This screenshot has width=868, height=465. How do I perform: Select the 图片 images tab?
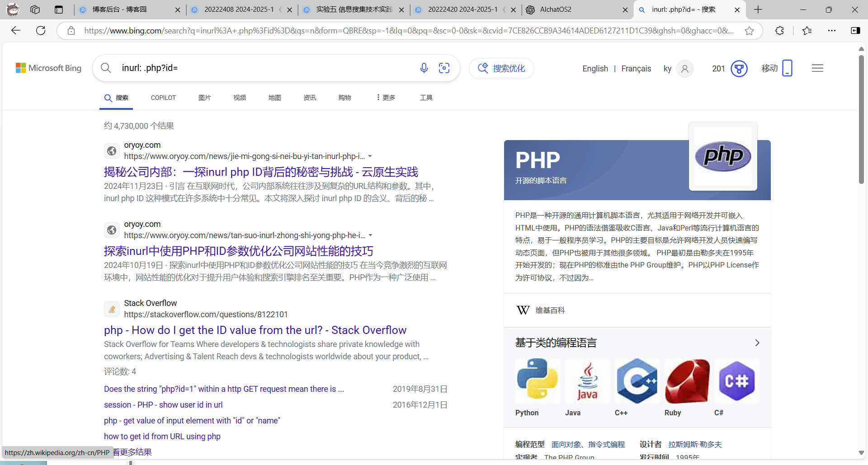coord(205,98)
